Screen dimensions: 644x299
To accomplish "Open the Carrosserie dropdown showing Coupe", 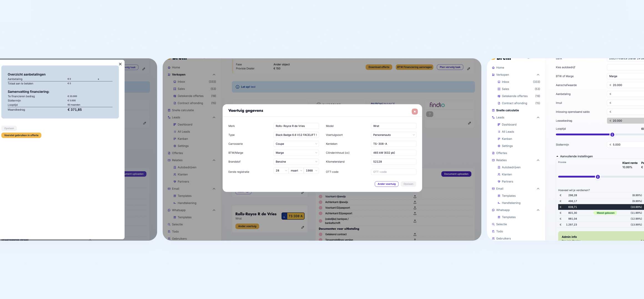I will pos(296,144).
